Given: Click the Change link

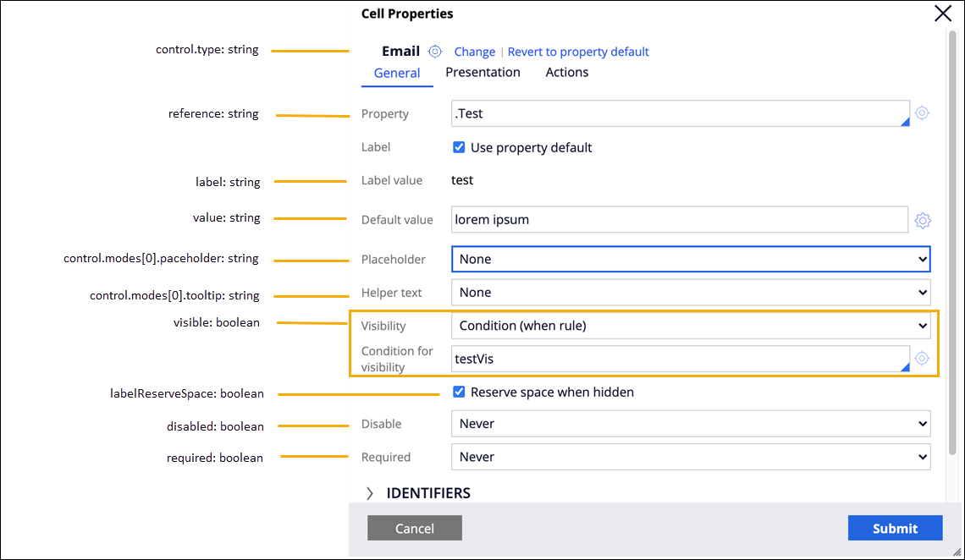Looking at the screenshot, I should coord(475,52).
